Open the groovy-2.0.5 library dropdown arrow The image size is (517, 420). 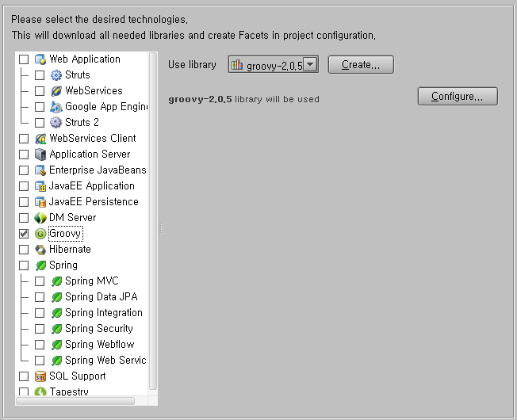[x=310, y=64]
